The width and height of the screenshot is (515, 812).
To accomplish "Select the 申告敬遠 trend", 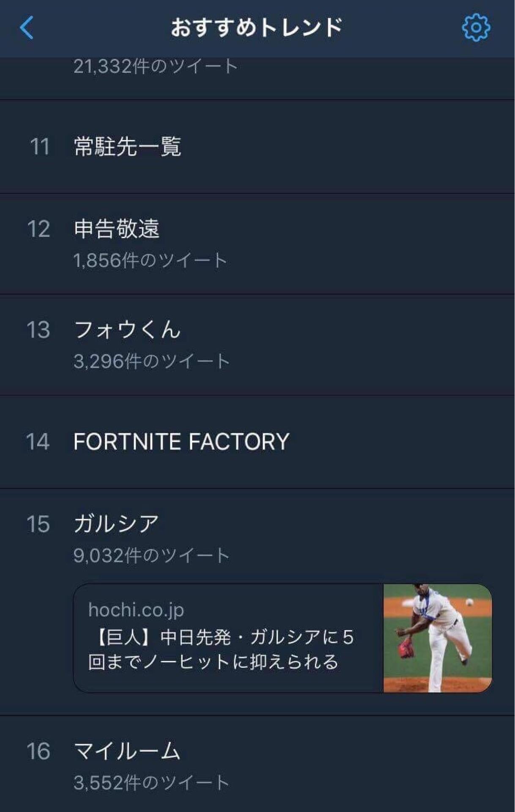I will (117, 229).
